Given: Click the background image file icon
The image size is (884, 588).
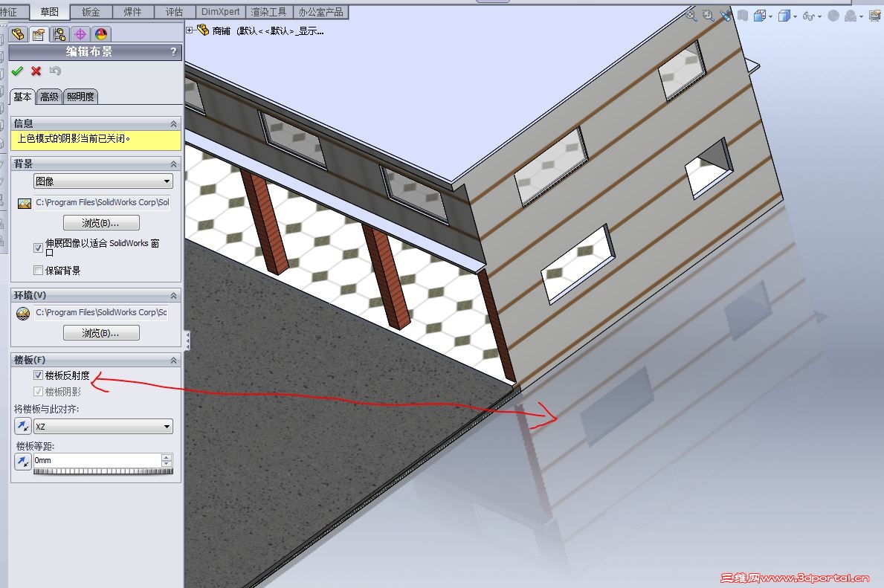Looking at the screenshot, I should coord(25,204).
